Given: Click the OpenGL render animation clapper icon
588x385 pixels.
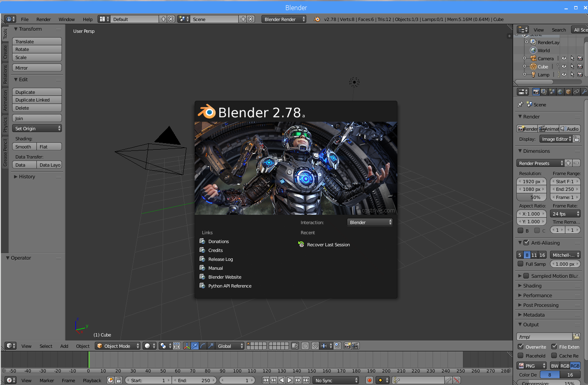Looking at the screenshot, I should 355,346.
